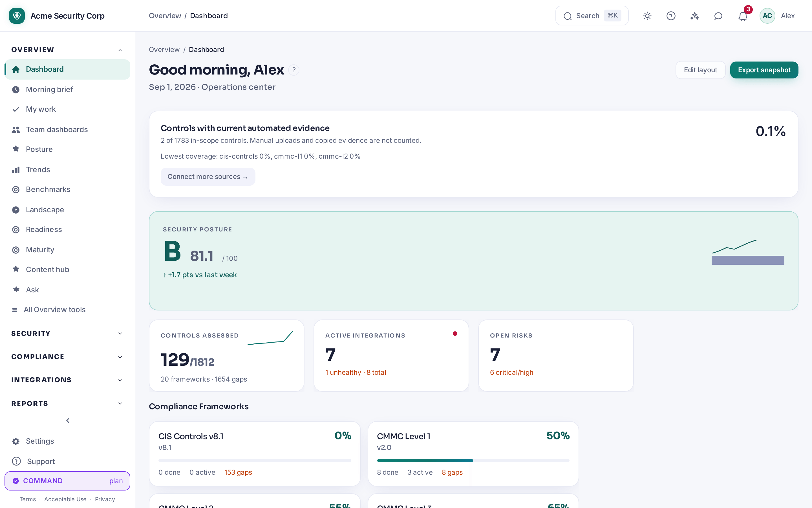Expand the Reports section

(67, 403)
